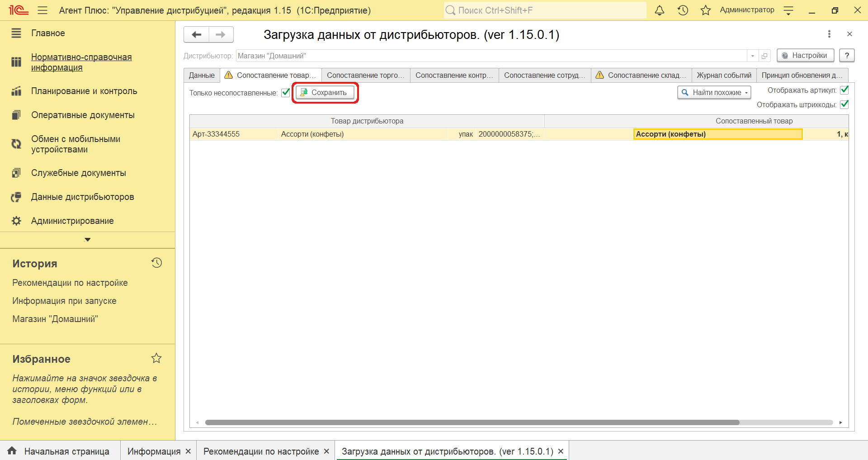Expand the sections panel down arrow
Image resolution: width=868 pixels, height=460 pixels.
87,240
